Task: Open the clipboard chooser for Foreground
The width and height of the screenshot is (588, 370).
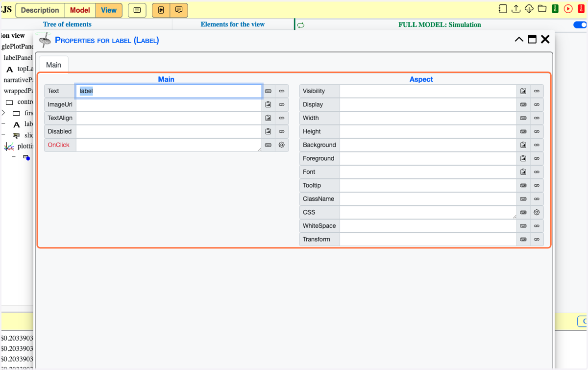Action: [x=523, y=158]
